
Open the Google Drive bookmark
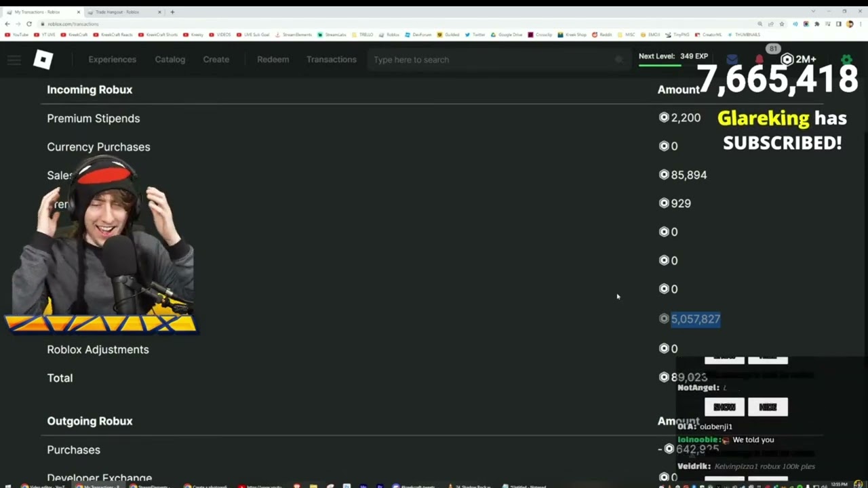507,35
